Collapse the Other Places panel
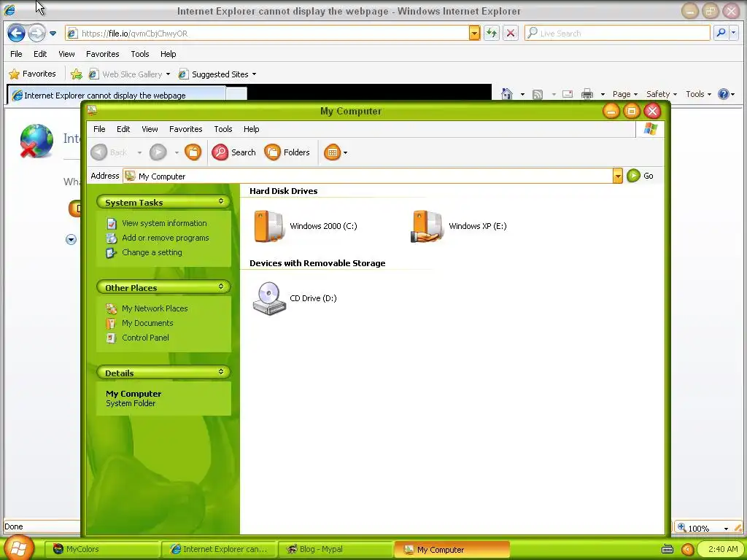 click(221, 287)
